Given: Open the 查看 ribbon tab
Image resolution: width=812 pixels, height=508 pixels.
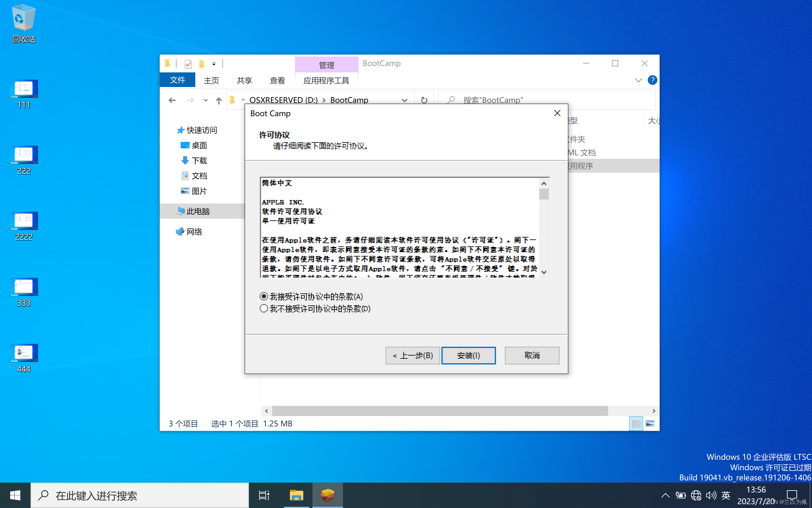Looking at the screenshot, I should pos(277,81).
